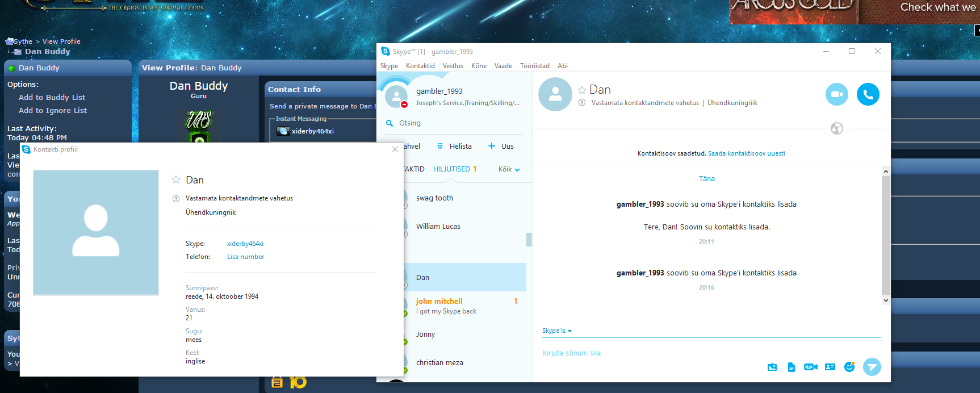Click the video message icon

[811, 367]
